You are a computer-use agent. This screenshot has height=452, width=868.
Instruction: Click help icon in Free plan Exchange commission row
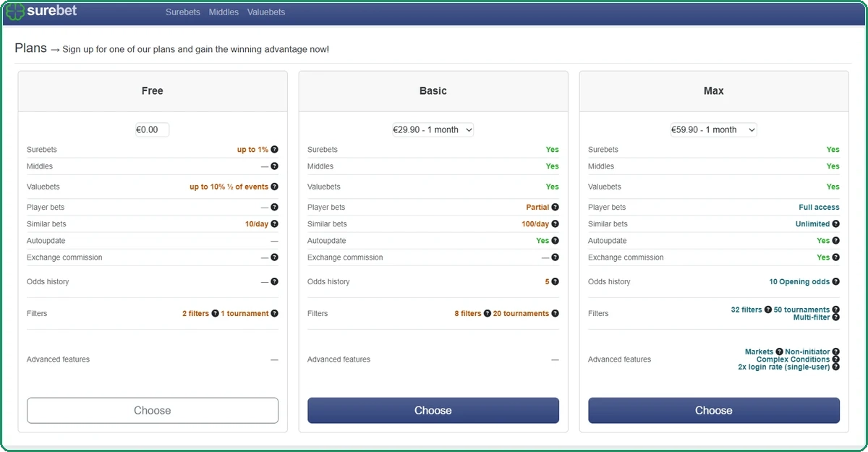275,257
